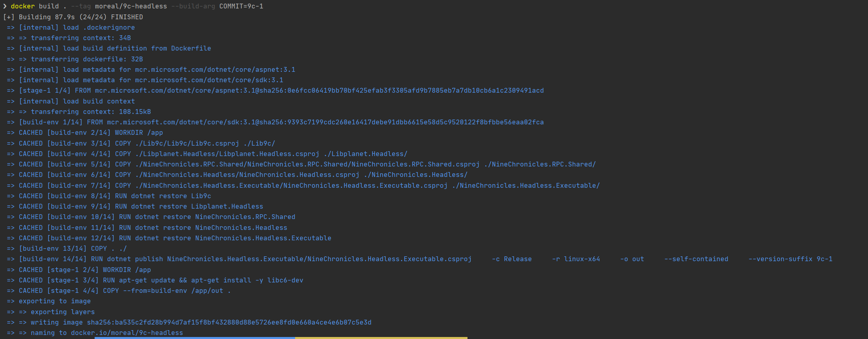This screenshot has width=868, height=339.
Task: Click the sha256 digest ending in '2309491acd'
Action: (x=402, y=90)
